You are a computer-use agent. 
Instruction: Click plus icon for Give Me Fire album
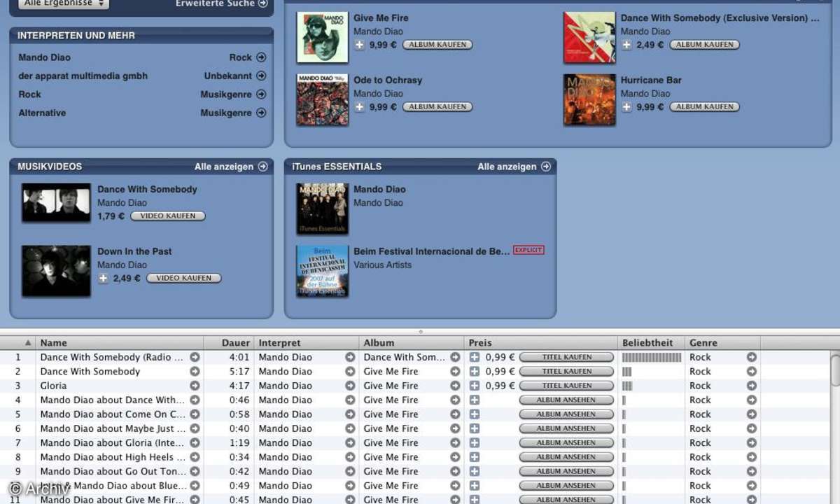coord(360,45)
